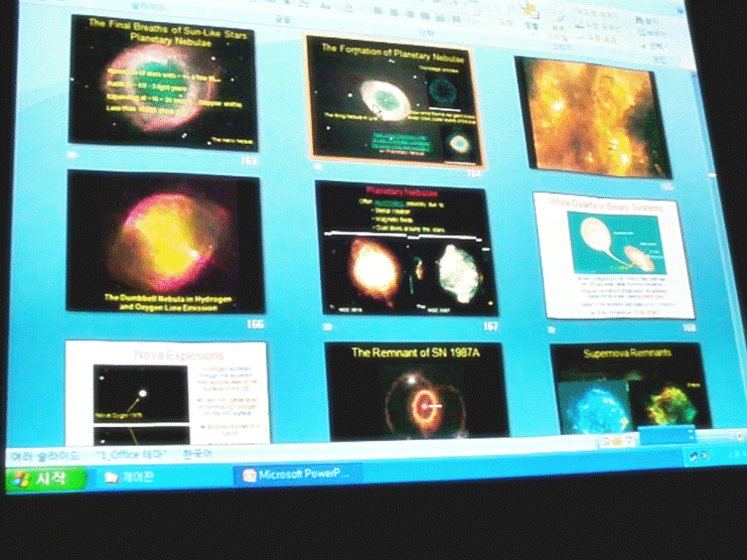The image size is (747, 560).
Task: Click the zoom slider in status bar
Action: point(666,435)
